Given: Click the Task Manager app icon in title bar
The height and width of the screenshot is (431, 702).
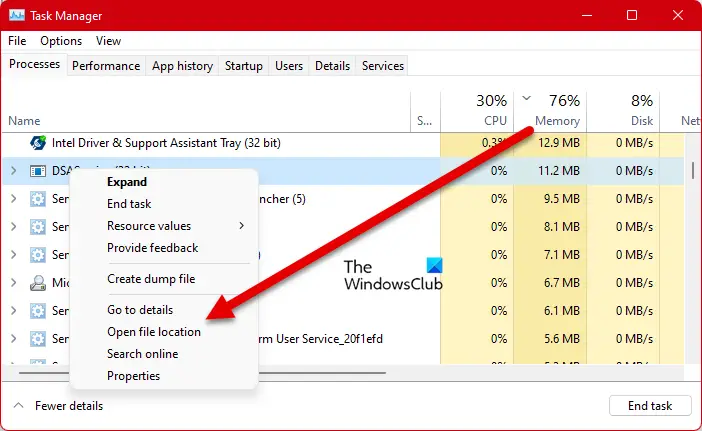Looking at the screenshot, I should tap(17, 16).
